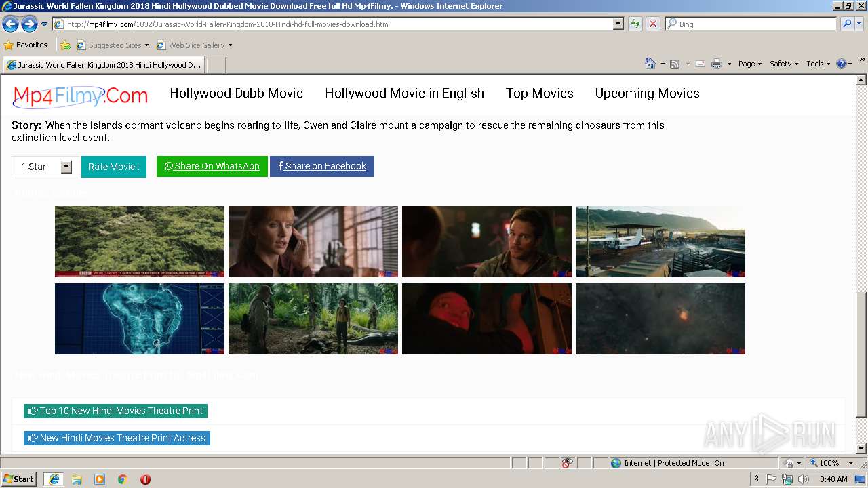Show hidden tray icons arrow
Image resolution: width=868 pixels, height=488 pixels.
[x=756, y=479]
